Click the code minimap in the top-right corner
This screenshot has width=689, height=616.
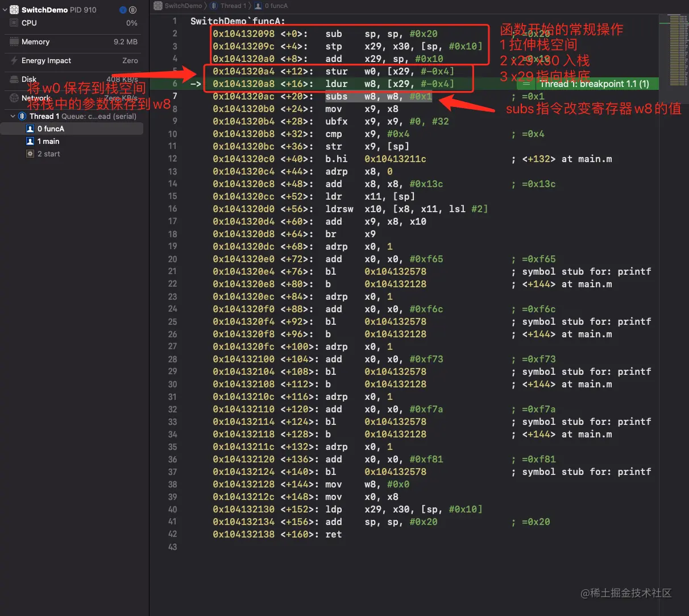tap(676, 34)
